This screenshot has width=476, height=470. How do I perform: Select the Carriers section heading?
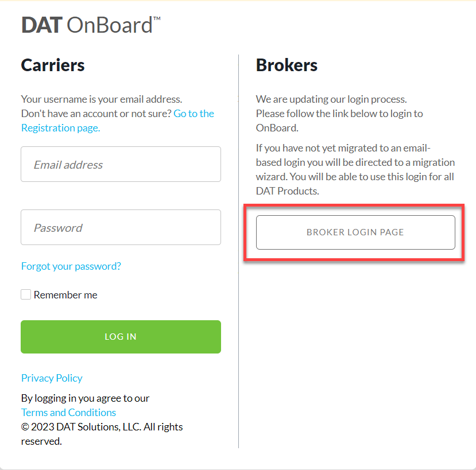click(x=52, y=65)
